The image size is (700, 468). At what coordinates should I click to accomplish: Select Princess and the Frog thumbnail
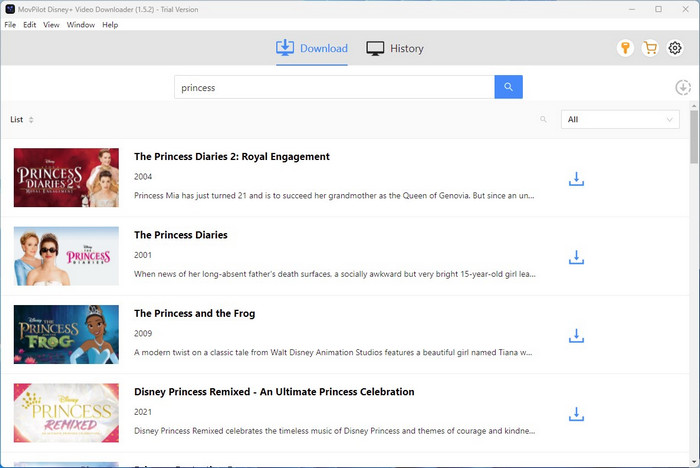click(66, 334)
